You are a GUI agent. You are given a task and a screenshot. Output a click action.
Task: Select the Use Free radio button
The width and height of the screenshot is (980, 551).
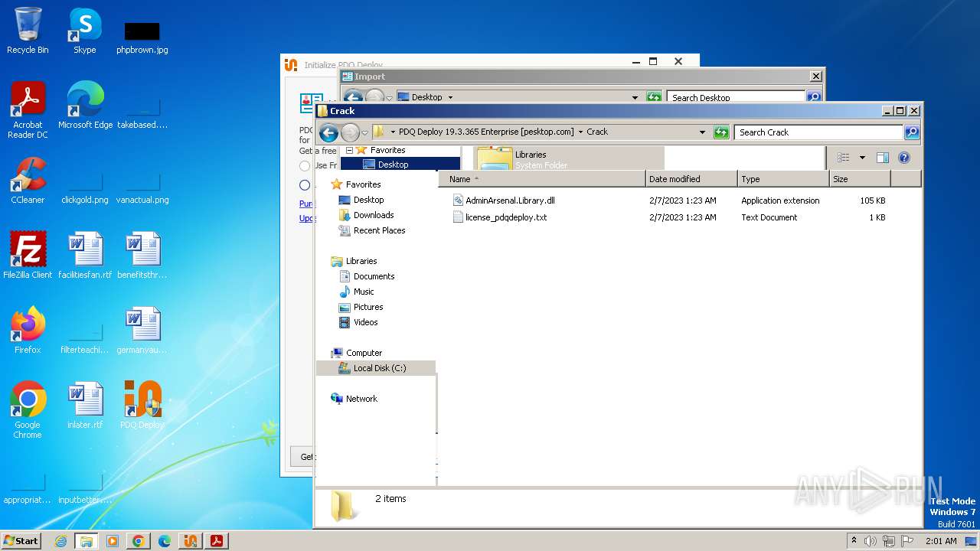(305, 165)
